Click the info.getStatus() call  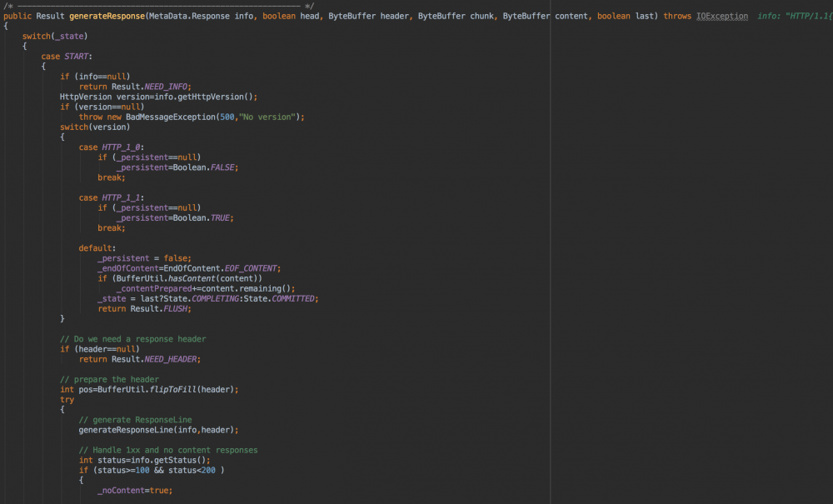point(168,460)
